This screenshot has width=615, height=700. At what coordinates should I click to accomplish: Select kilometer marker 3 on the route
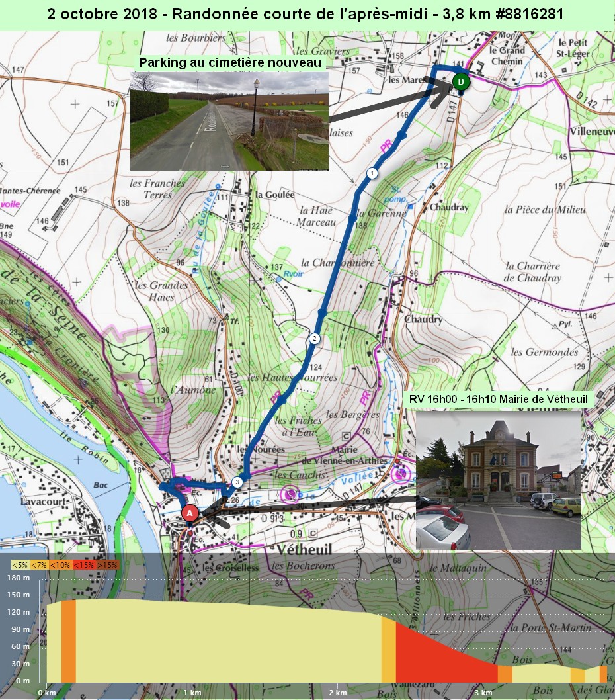tap(237, 482)
